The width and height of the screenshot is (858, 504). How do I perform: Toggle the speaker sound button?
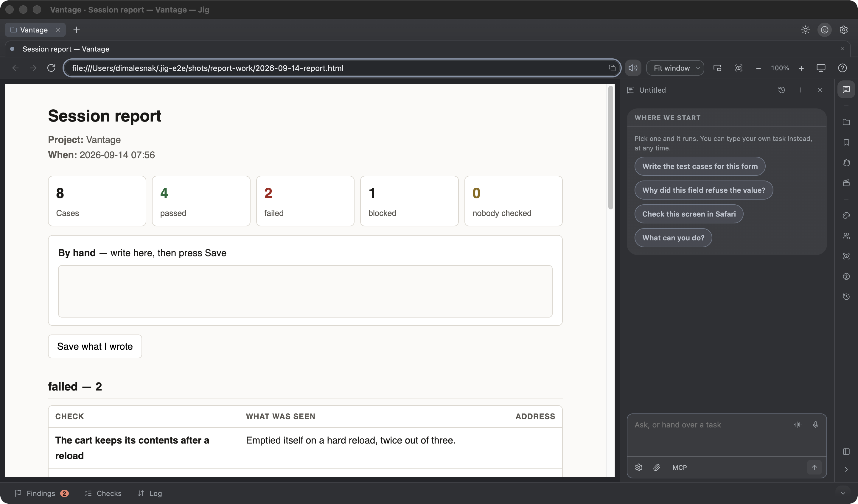[x=632, y=68]
